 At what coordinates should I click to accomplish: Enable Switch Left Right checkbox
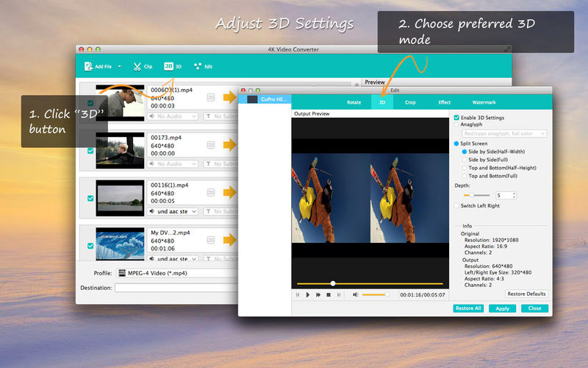point(456,206)
